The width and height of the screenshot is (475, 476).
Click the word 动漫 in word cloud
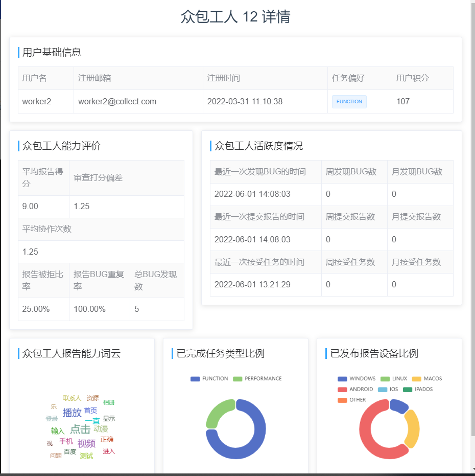click(x=101, y=428)
